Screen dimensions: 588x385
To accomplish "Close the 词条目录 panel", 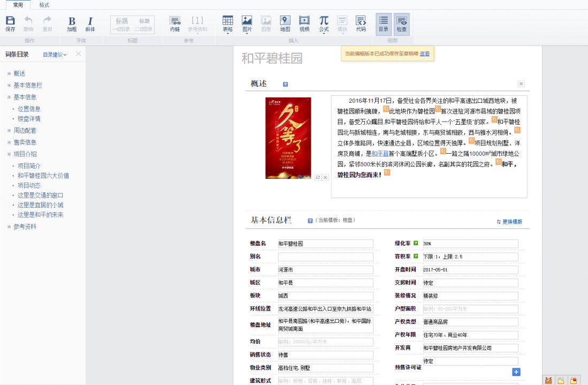I will click(x=78, y=54).
